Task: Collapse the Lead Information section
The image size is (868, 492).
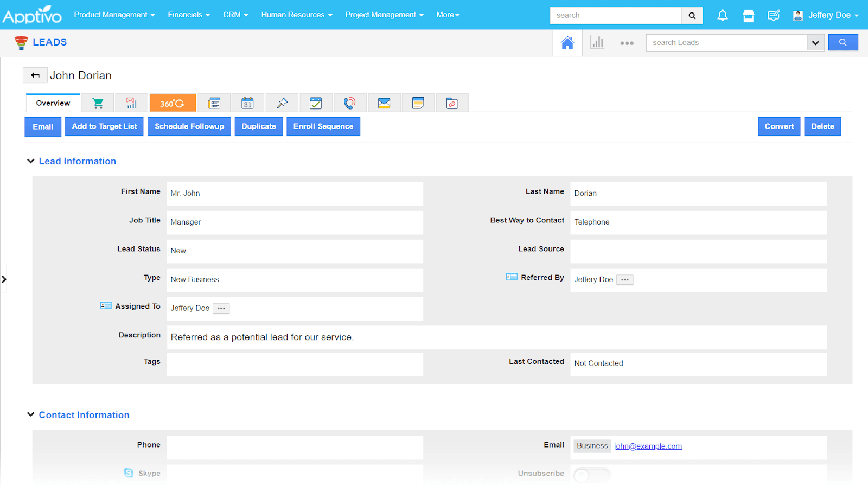Action: point(31,161)
